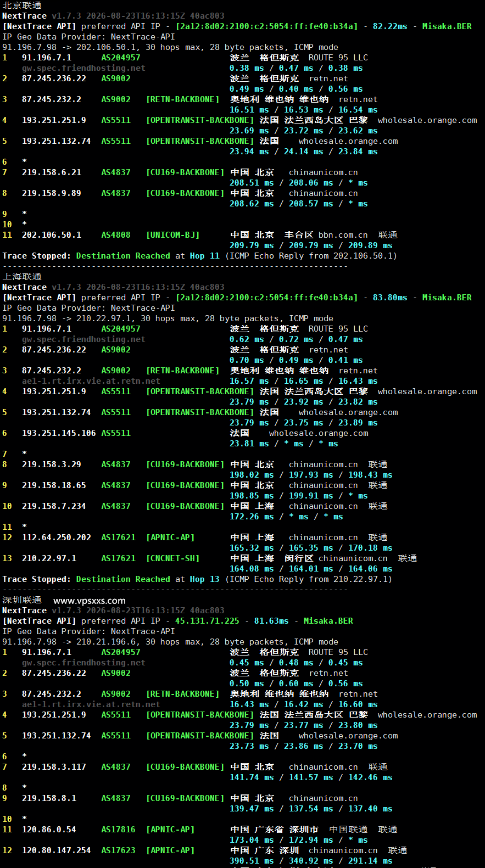485x868 pixels.
Task: Select the 广东省 深圳市 location text
Action: coord(286,830)
